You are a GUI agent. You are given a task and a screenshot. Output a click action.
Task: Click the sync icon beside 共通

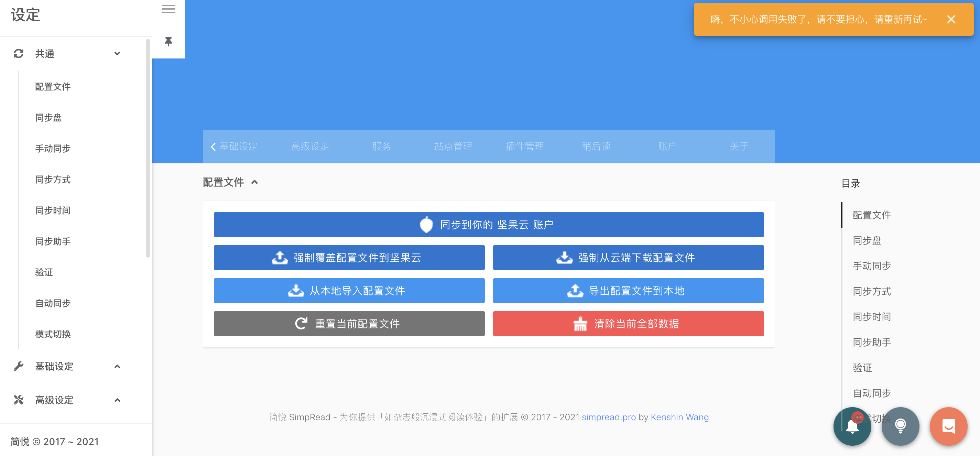click(x=19, y=54)
